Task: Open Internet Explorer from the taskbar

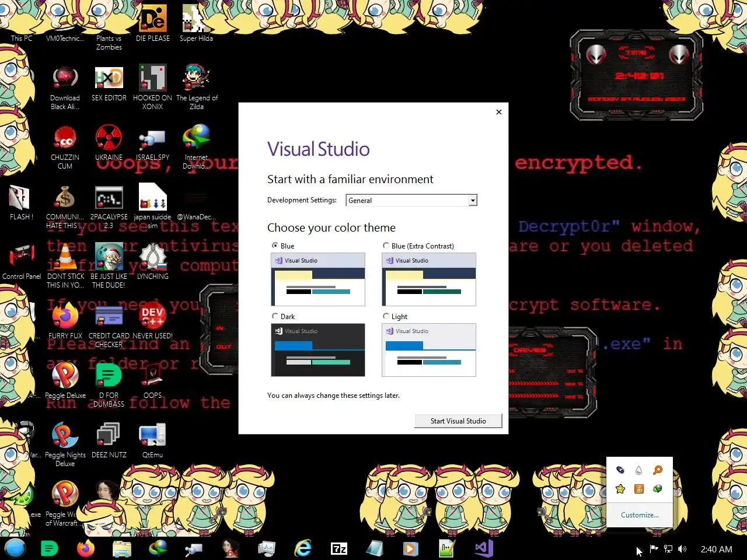Action: click(303, 548)
